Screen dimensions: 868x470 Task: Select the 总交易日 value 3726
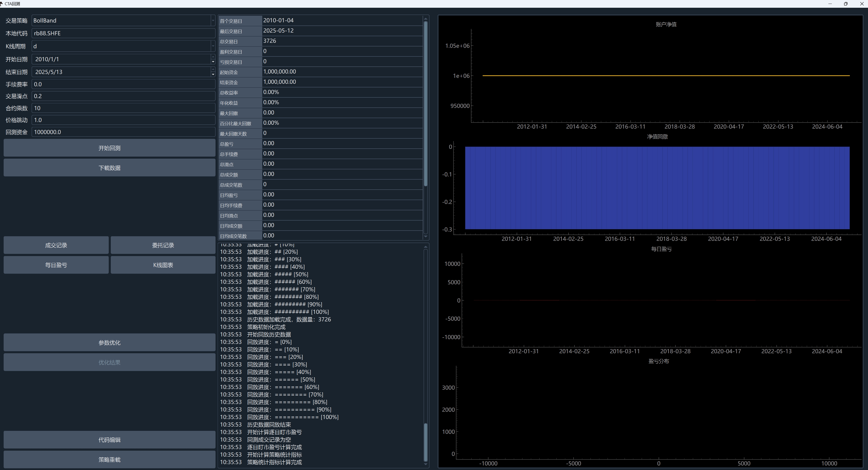click(x=342, y=41)
